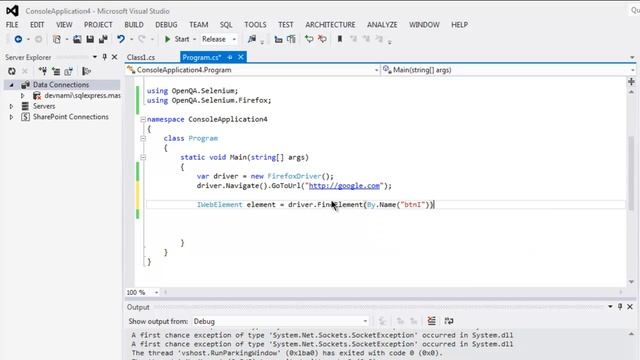640x360 pixels.
Task: Open the TEST menu
Action: tap(286, 25)
